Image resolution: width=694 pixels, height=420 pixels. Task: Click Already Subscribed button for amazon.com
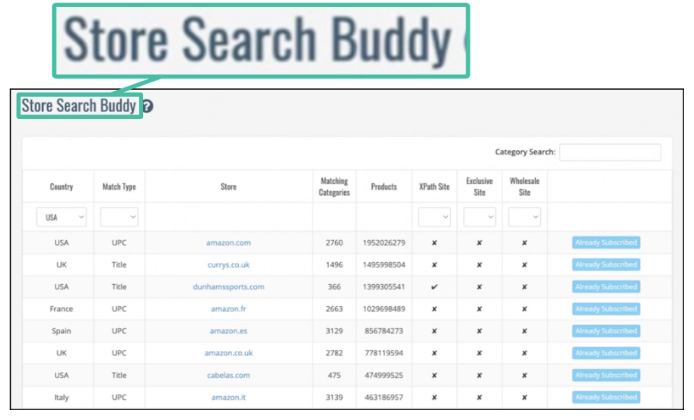pos(606,243)
